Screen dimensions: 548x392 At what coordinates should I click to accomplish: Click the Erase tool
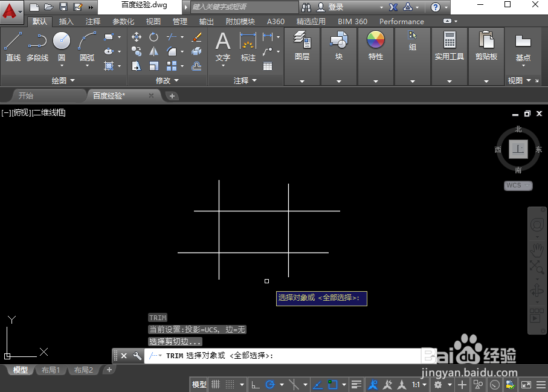point(197,37)
